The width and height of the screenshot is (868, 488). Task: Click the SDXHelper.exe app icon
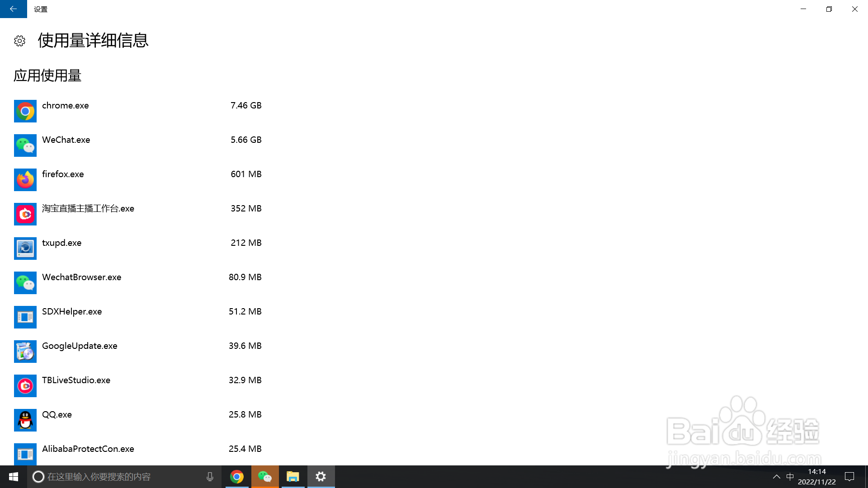pos(25,317)
